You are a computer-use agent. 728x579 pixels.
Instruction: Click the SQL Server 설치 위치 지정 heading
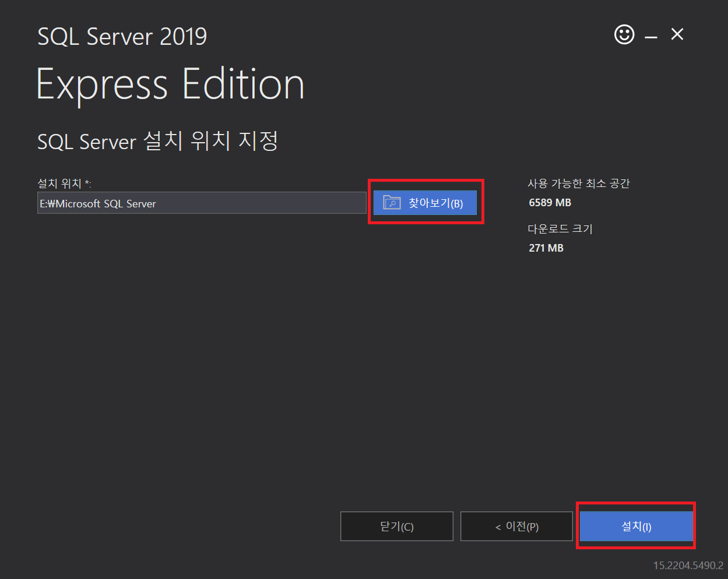click(157, 142)
